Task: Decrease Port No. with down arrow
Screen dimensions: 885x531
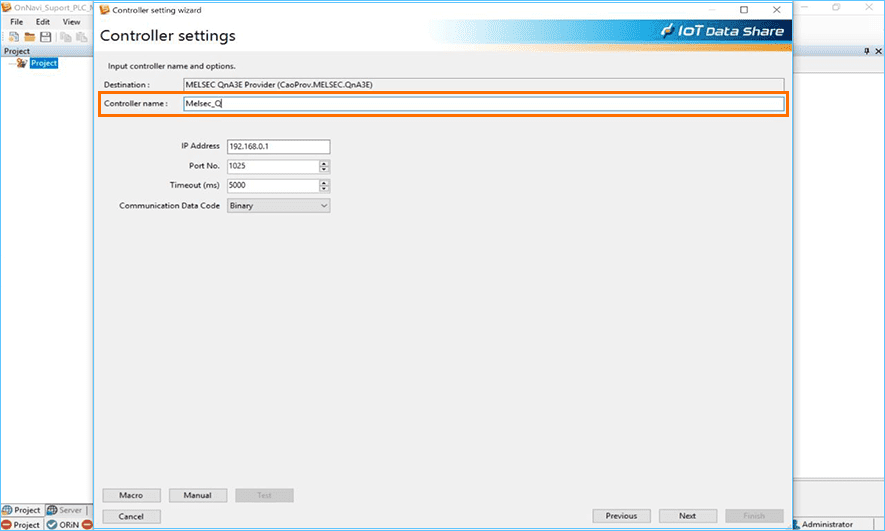Action: pyautogui.click(x=324, y=169)
